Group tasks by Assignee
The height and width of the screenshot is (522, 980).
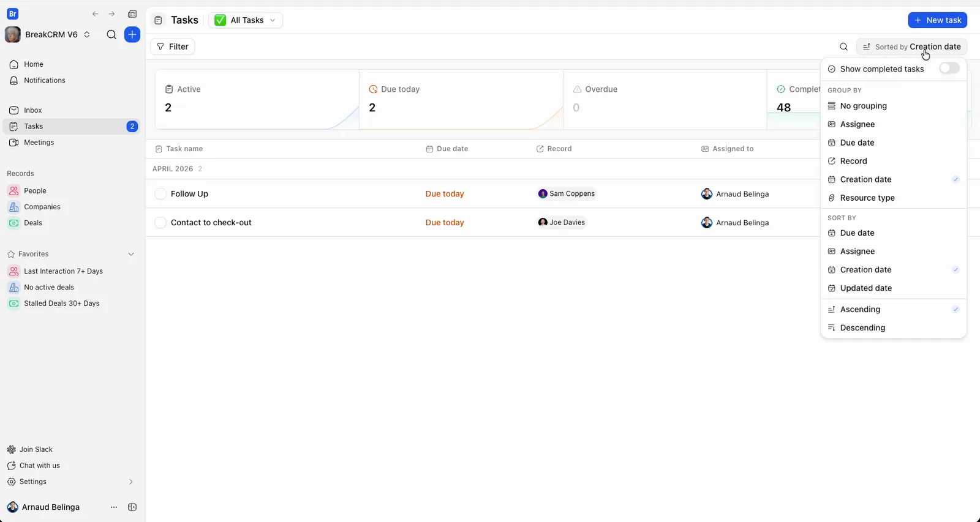click(894, 124)
